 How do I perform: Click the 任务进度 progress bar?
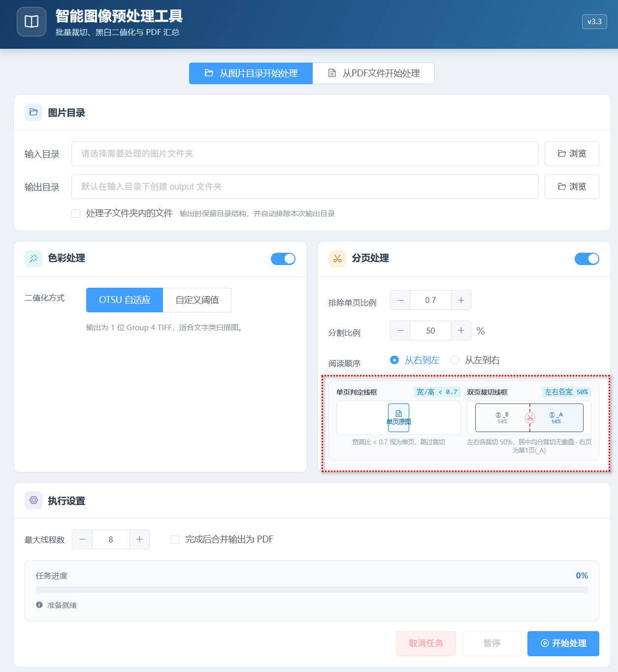[312, 589]
